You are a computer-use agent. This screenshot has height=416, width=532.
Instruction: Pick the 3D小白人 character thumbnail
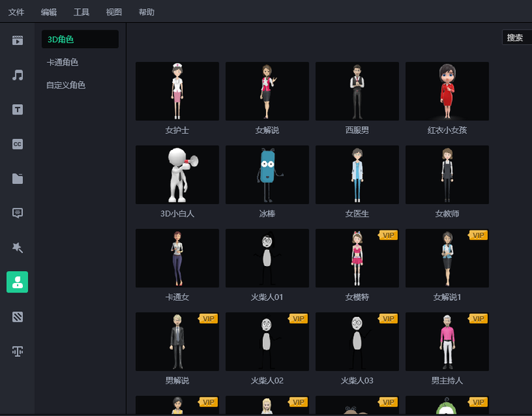click(x=177, y=174)
